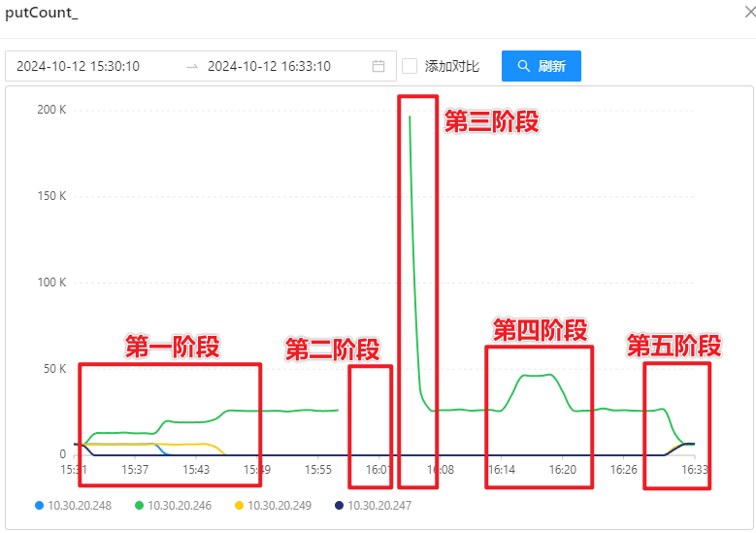
Task: Click the magnifier icon on the 刷新 button
Action: click(x=524, y=66)
